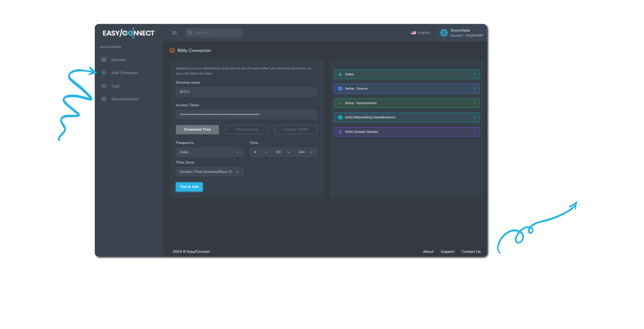The width and height of the screenshot is (644, 329).
Task: Click the Easy/Connect logo
Action: (128, 33)
